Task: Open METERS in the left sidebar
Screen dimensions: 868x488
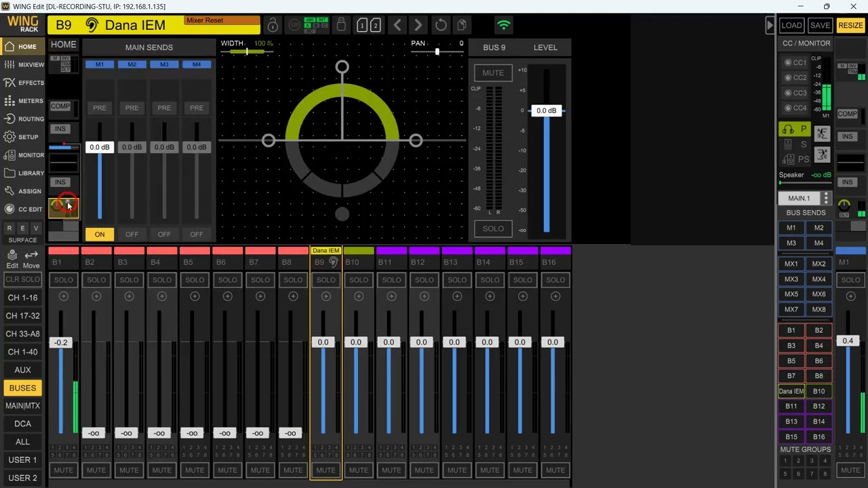Action: (22, 101)
